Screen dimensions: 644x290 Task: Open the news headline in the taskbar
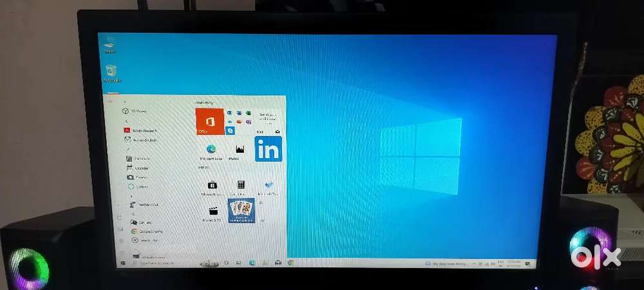(445, 264)
